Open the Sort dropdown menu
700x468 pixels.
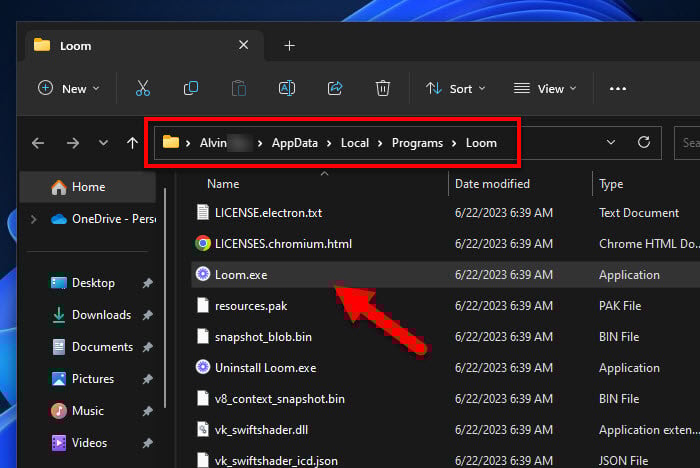tap(455, 88)
